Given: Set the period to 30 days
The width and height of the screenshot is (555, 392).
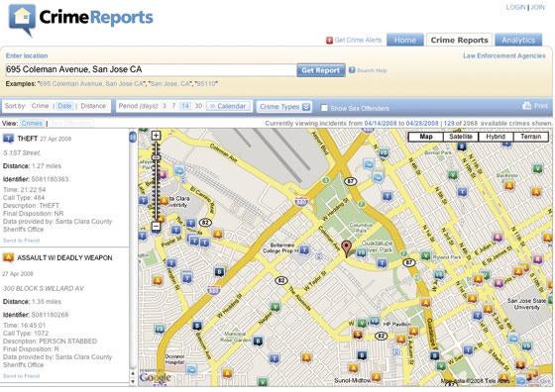Looking at the screenshot, I should pos(198,106).
